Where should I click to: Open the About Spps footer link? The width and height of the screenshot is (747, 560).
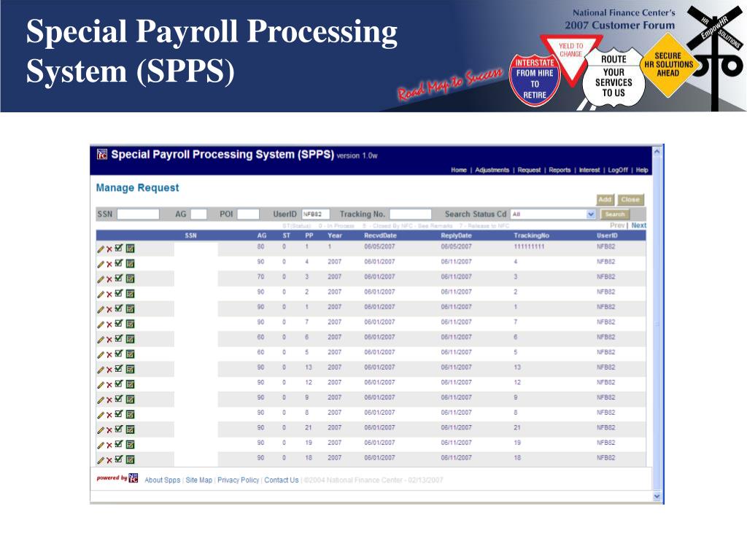click(x=163, y=480)
